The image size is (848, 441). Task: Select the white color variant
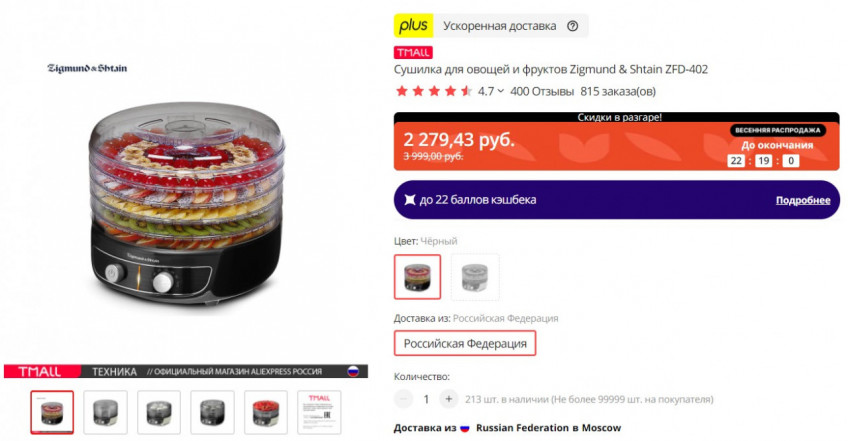point(475,277)
